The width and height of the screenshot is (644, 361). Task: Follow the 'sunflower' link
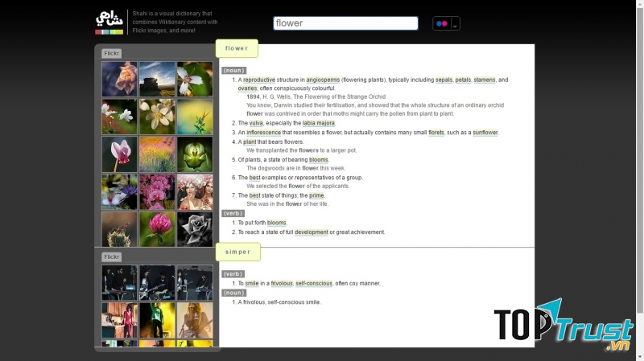click(485, 133)
